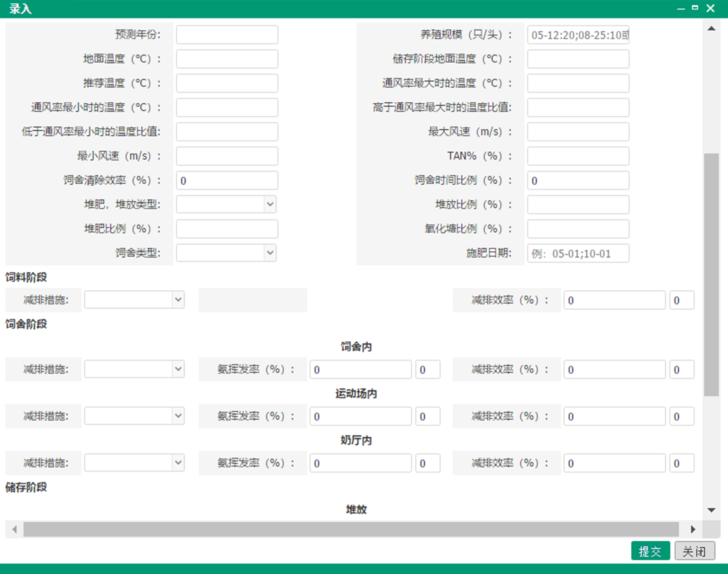Click the 关闭 close button

(x=694, y=551)
